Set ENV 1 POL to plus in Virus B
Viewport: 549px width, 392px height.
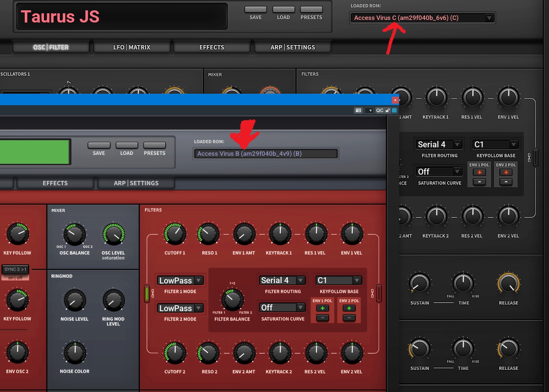pyautogui.click(x=322, y=308)
